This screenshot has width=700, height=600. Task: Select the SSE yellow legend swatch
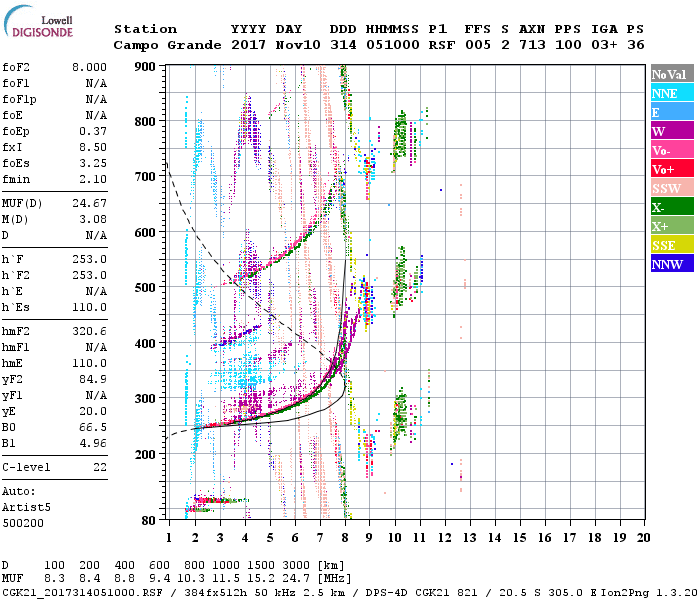671,245
